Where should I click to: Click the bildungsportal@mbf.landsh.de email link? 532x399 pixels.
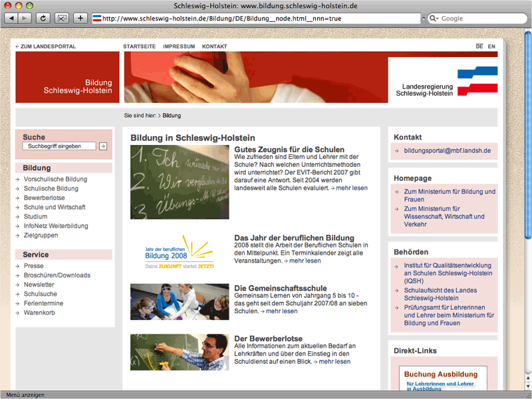pyautogui.click(x=447, y=151)
